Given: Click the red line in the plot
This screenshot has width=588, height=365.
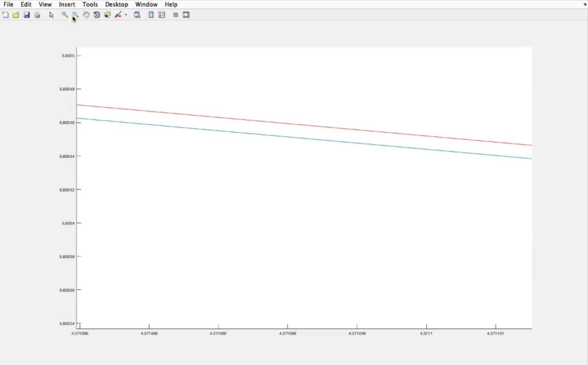Looking at the screenshot, I should click(x=304, y=125).
